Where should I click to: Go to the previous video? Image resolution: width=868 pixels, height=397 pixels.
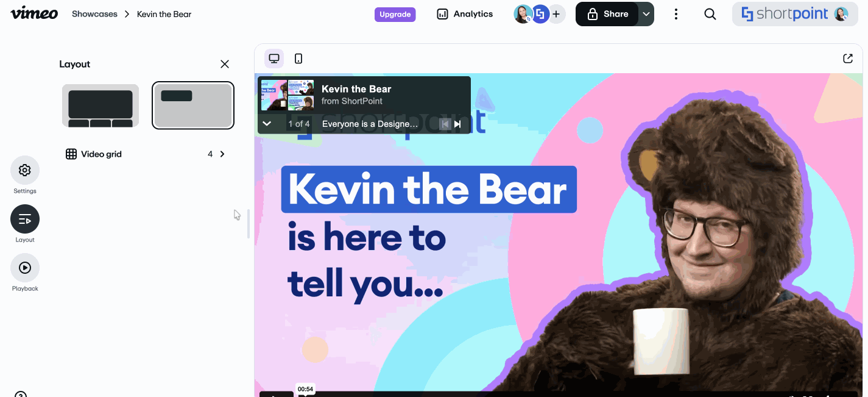(445, 124)
